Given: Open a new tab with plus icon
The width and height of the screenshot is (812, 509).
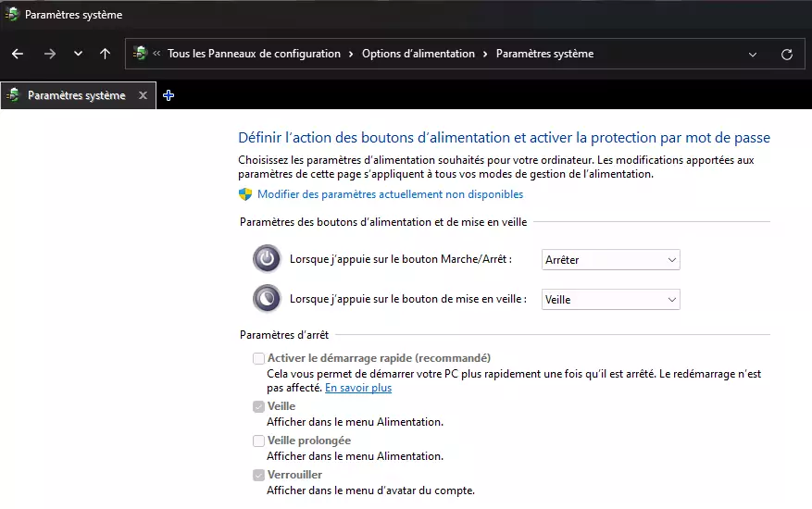Looking at the screenshot, I should click(x=169, y=95).
